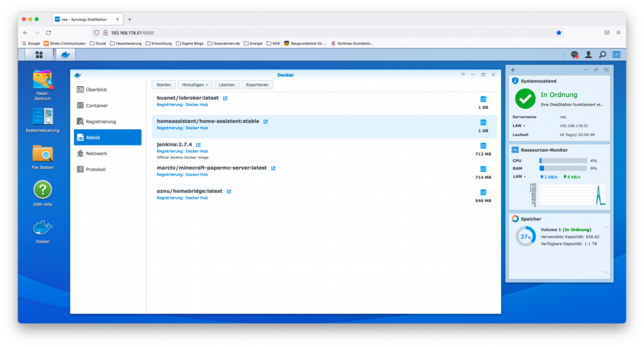Click the database size icon for jenkins:2.7.4
Image resolution: width=644 pixels, height=347 pixels.
coord(484,145)
